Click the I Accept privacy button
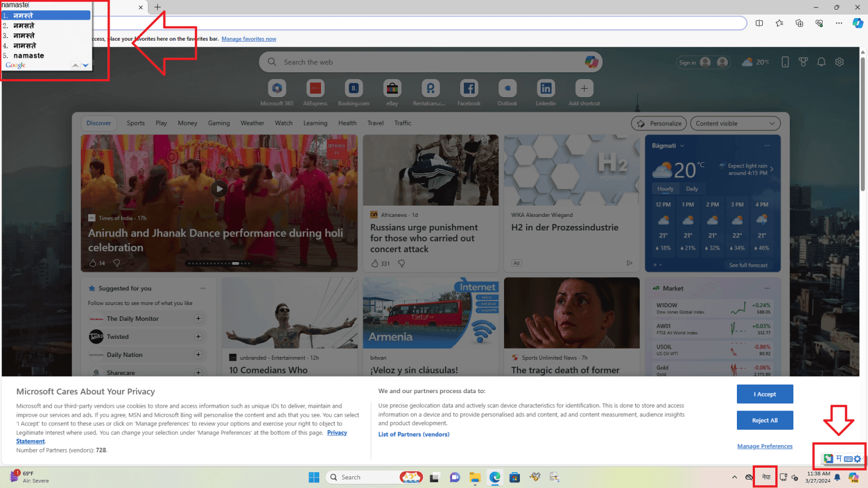Screen dimensions: 868x488 765,394
